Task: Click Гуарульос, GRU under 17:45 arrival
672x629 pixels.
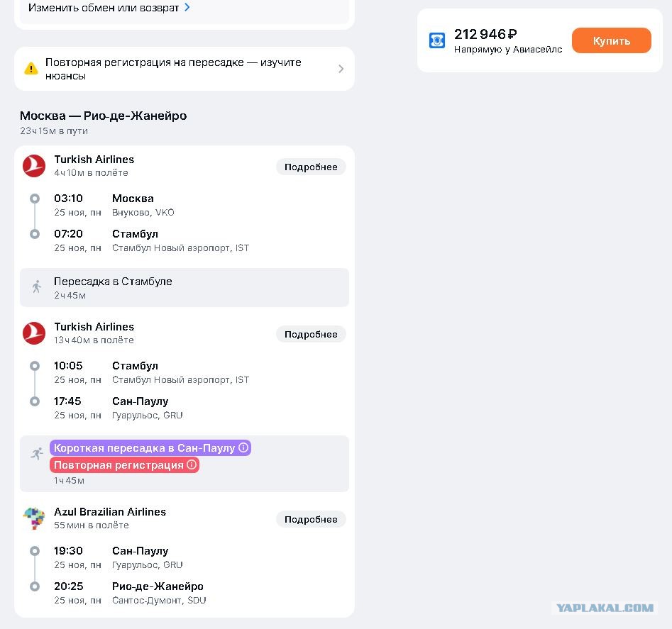Action: (148, 416)
